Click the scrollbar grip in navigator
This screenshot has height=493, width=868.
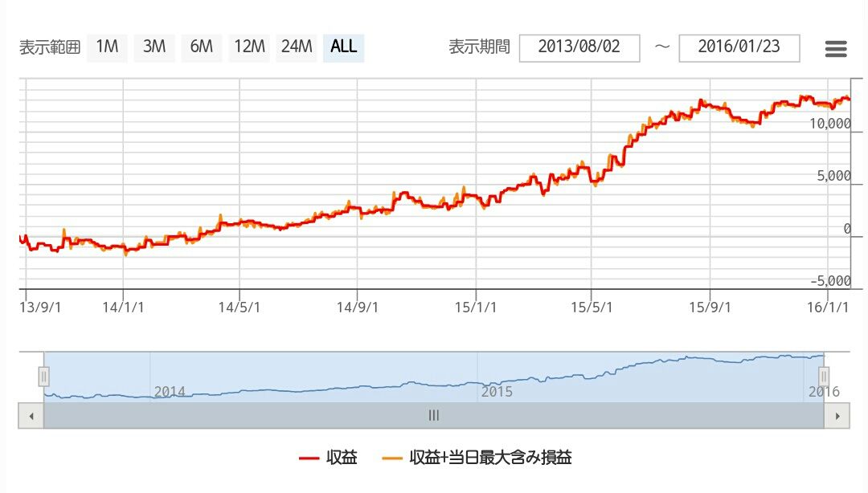(x=434, y=416)
